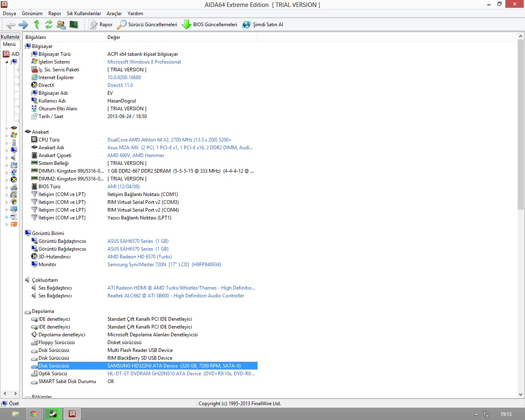525x420 pixels.
Task: Click the vertical scrollbar down arrow
Action: pos(520,395)
